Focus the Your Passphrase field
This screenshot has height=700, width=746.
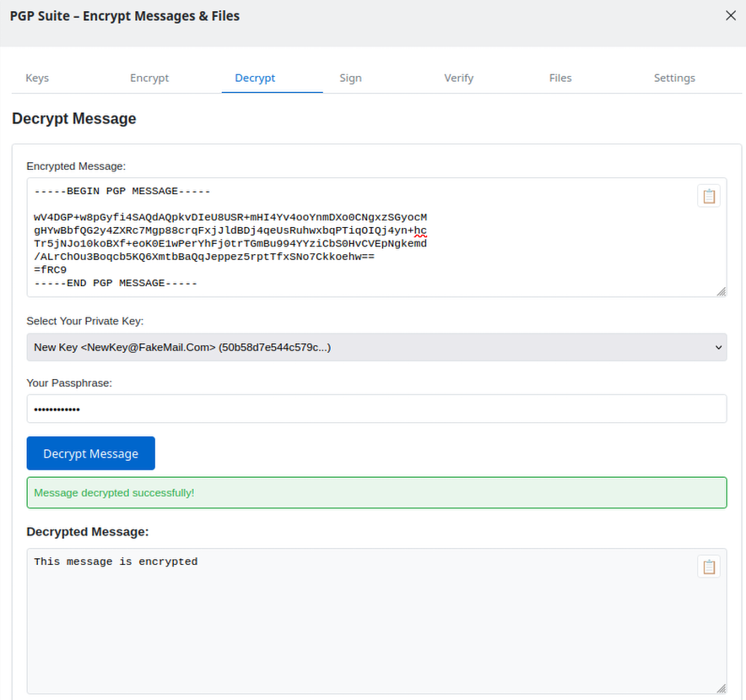click(376, 409)
